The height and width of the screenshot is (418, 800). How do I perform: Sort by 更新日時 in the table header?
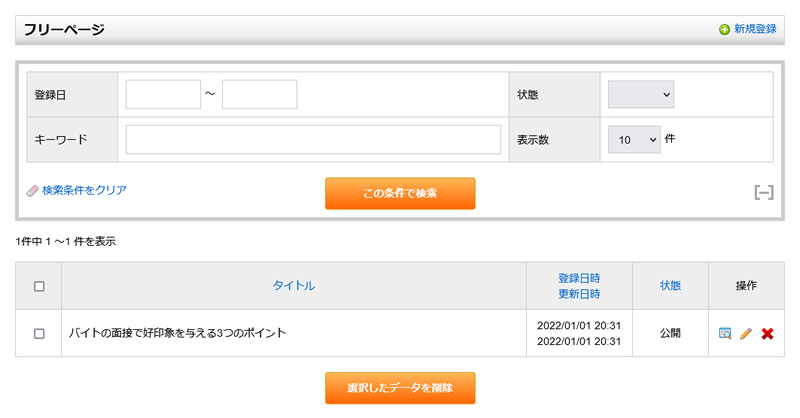580,294
